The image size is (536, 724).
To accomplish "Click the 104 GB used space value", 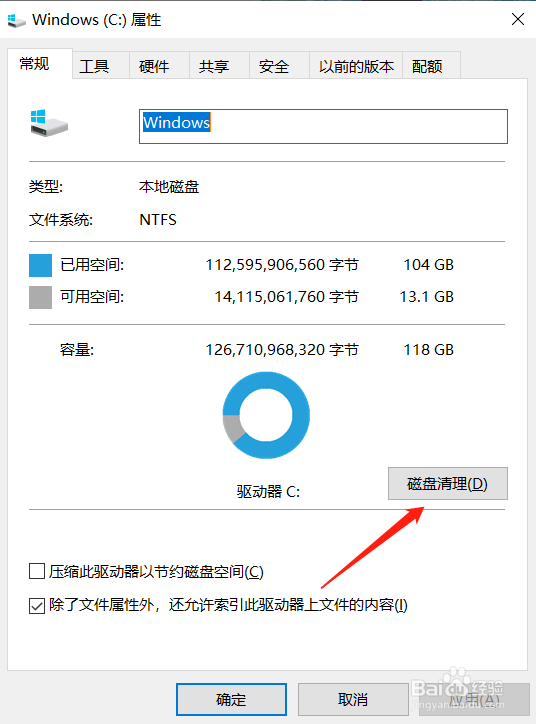I will [x=429, y=265].
